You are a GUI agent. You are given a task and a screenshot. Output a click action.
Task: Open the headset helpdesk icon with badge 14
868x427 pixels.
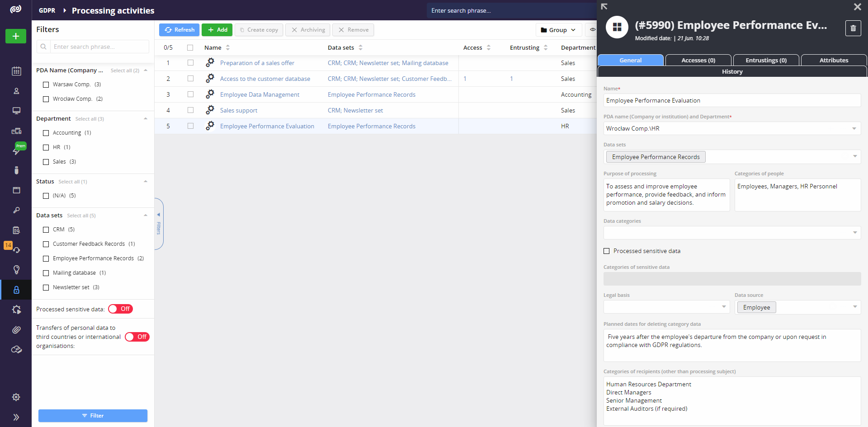click(16, 250)
